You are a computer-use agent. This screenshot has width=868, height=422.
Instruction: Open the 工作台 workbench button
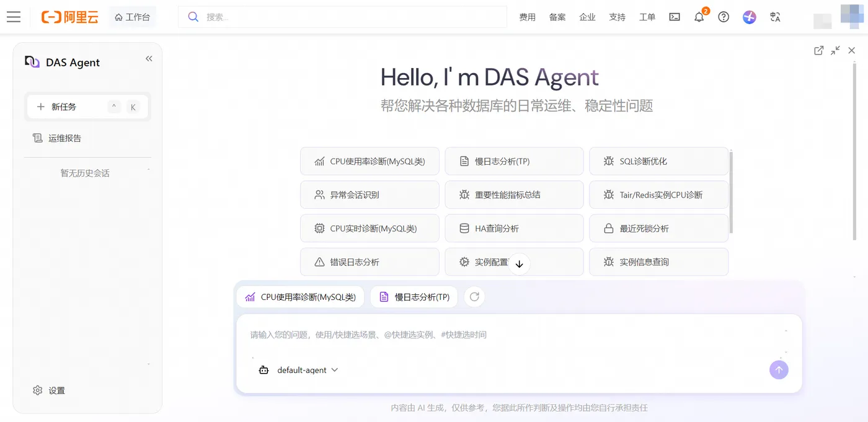[132, 17]
